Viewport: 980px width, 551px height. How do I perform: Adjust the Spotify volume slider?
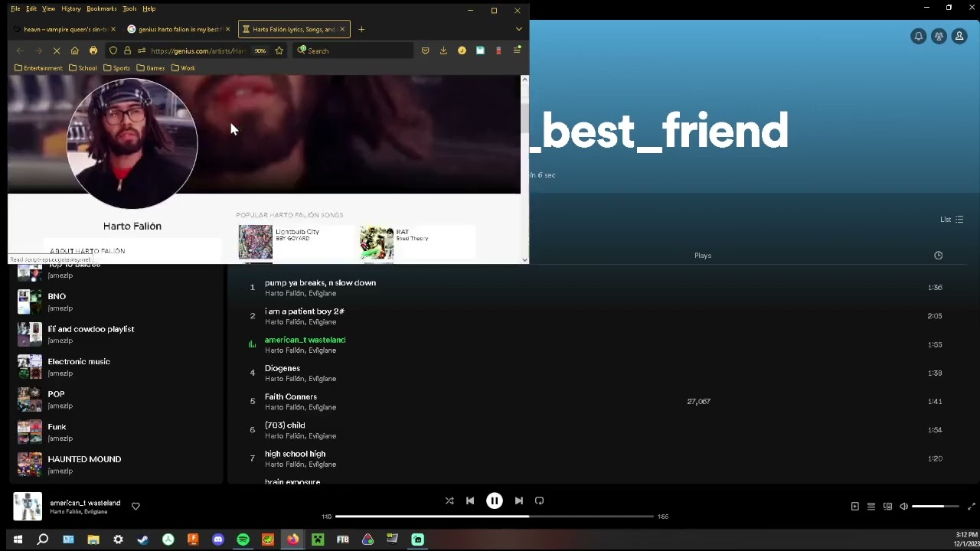point(935,507)
